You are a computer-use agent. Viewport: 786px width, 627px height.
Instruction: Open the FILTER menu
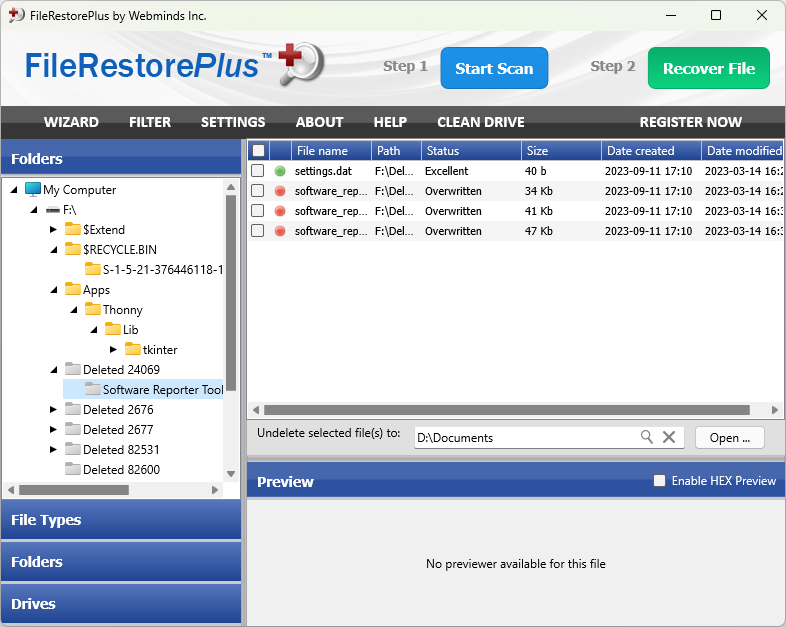pos(150,122)
